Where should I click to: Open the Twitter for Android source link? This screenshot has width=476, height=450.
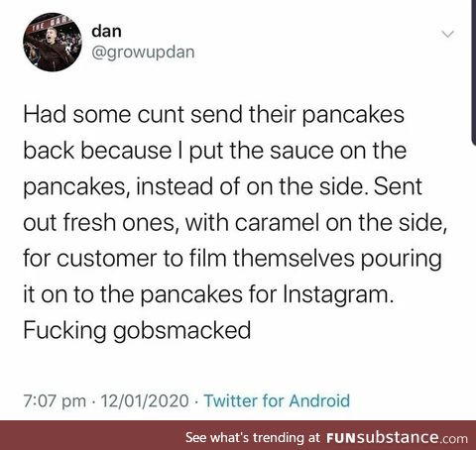277,400
